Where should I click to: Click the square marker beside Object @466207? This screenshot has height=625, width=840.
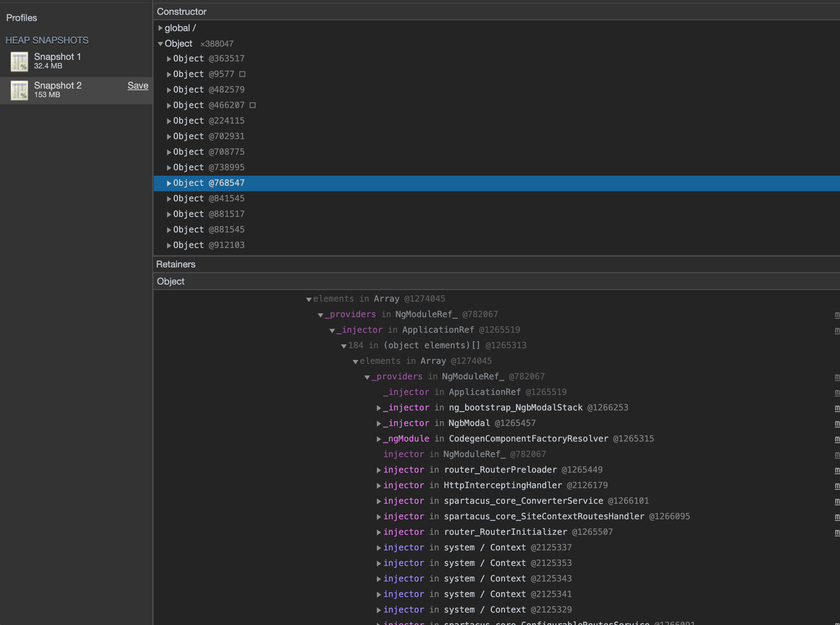(253, 105)
